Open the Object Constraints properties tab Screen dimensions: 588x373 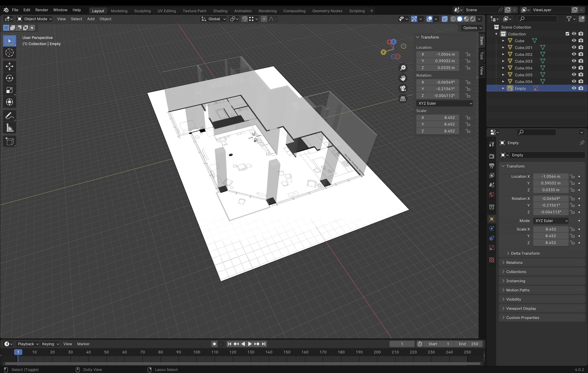click(x=492, y=238)
